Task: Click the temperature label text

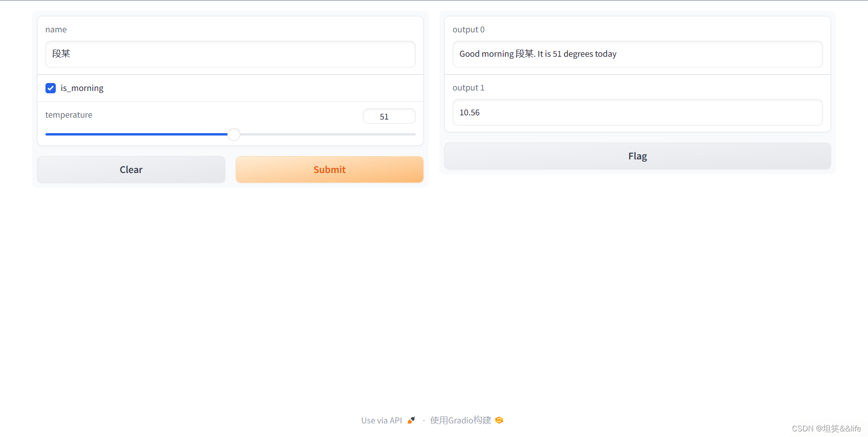Action: click(x=69, y=115)
